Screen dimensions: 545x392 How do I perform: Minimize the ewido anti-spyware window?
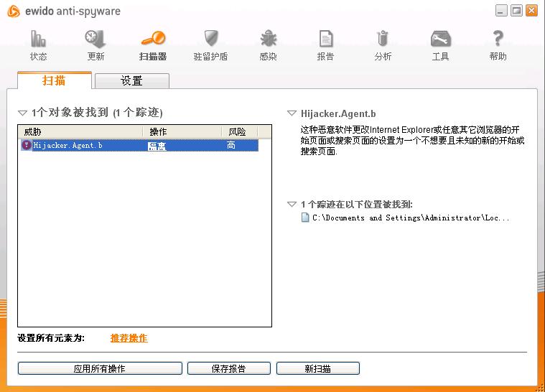pos(501,11)
